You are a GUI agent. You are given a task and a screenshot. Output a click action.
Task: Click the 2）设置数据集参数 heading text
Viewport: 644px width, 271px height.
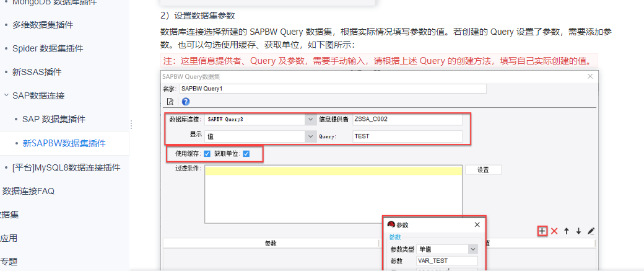[x=198, y=16]
